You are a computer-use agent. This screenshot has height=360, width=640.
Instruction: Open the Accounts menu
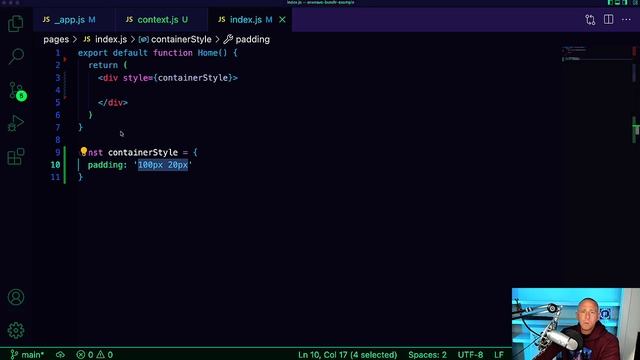point(16,297)
